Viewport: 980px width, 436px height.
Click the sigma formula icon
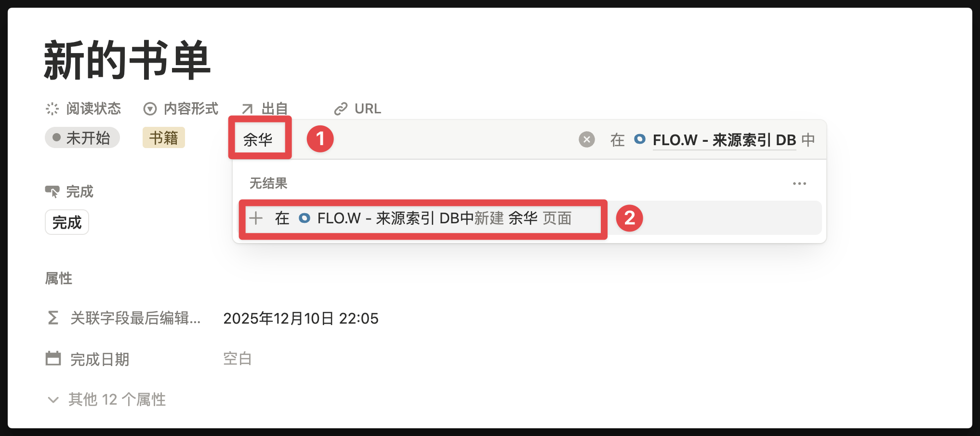pos(53,318)
